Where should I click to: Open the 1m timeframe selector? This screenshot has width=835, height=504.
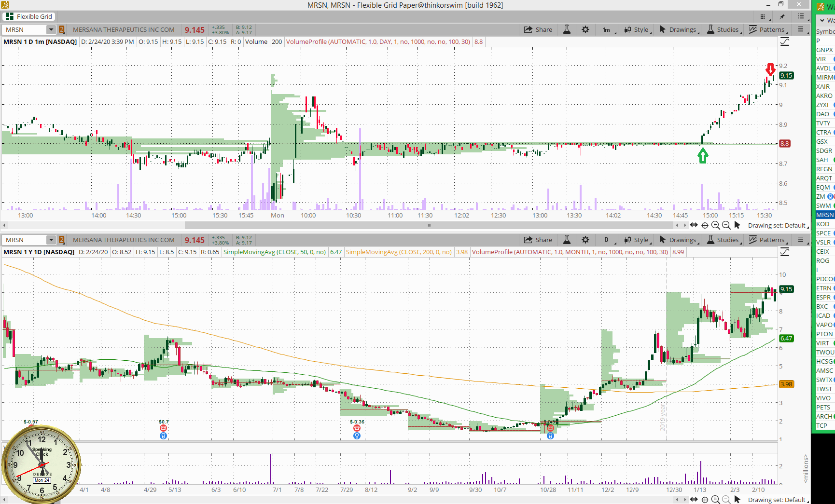point(606,29)
